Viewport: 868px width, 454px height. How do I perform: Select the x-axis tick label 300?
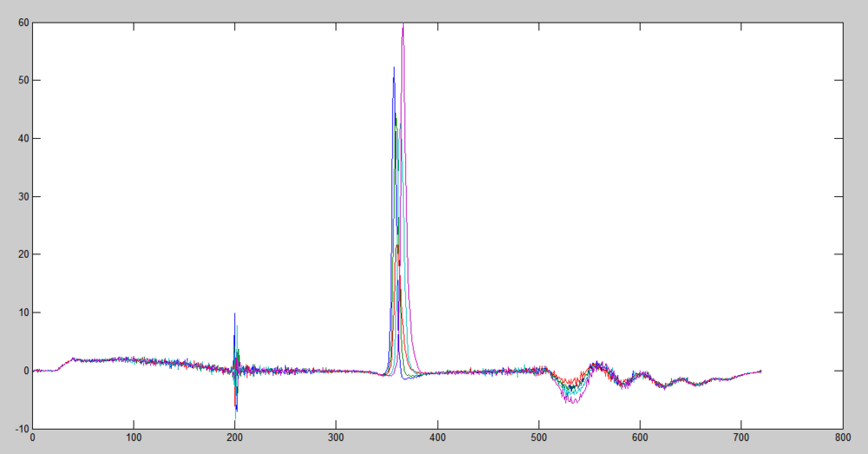click(x=336, y=438)
